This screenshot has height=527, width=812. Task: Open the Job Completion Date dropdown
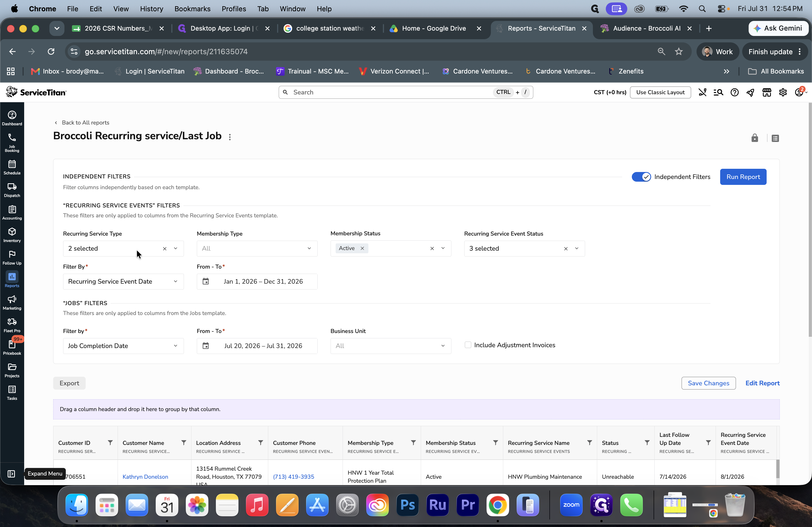[x=123, y=346]
